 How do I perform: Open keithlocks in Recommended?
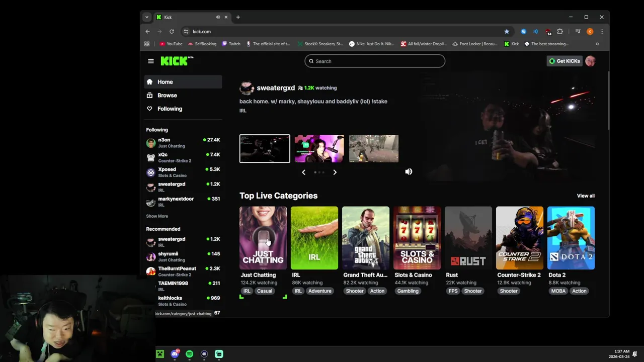point(183,301)
